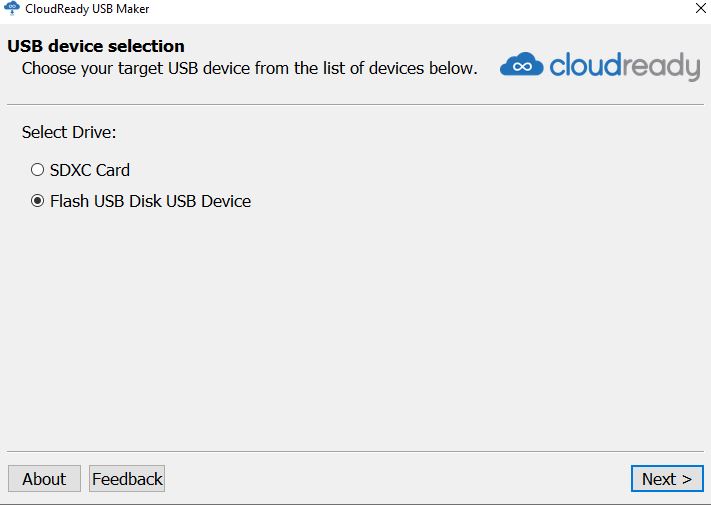The width and height of the screenshot is (711, 505).
Task: Click the infinity symbol inside the cloud logo
Action: tap(521, 68)
